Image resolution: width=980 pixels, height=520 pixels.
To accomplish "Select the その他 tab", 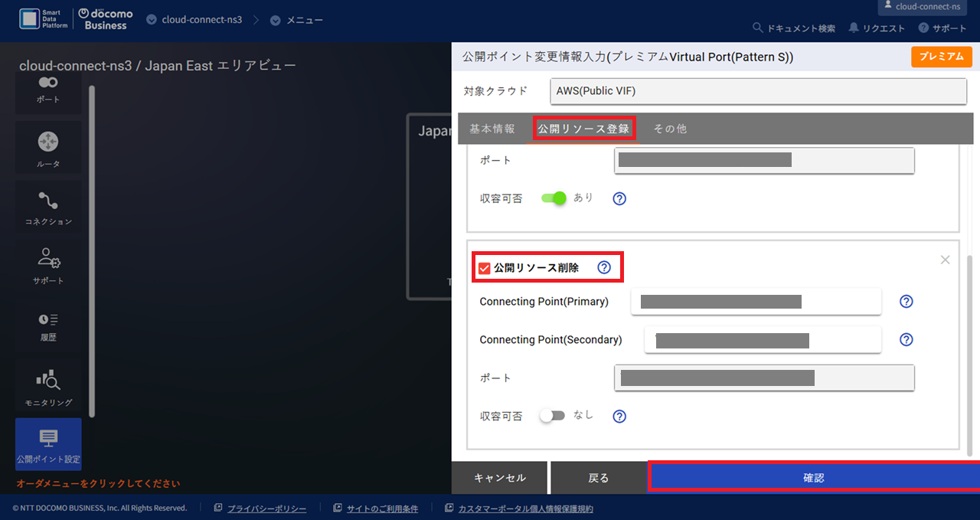I will coord(670,128).
